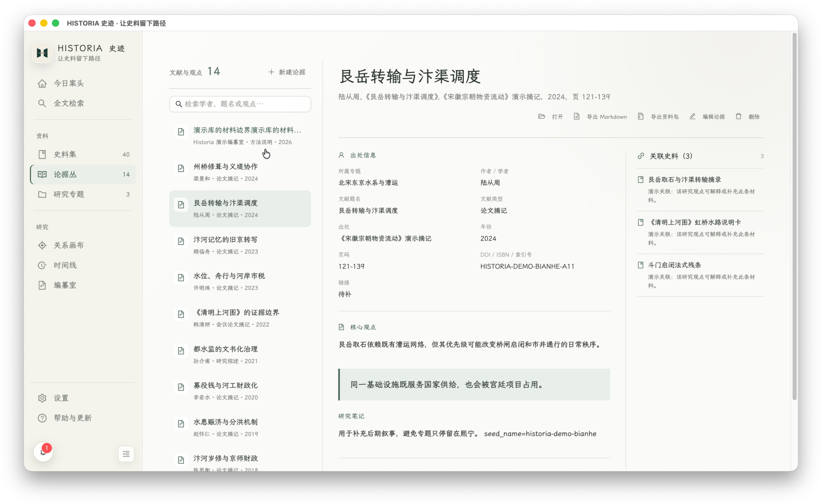Click 导出资料包 export package

tap(658, 117)
